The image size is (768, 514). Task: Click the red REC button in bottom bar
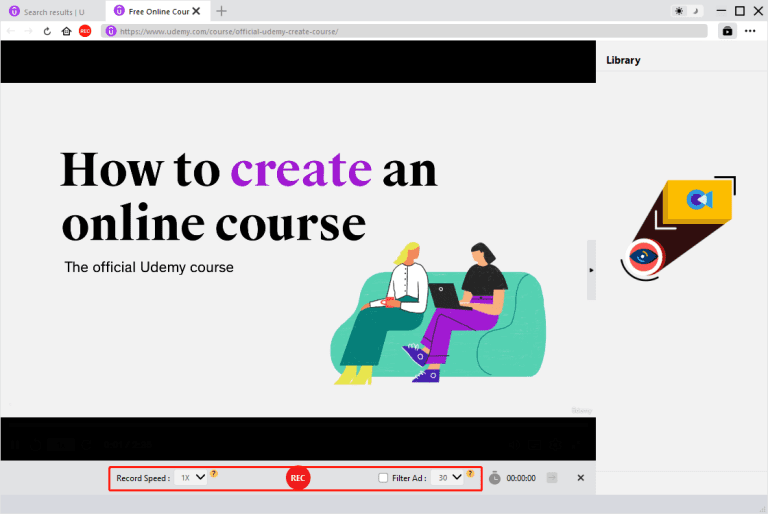click(297, 478)
